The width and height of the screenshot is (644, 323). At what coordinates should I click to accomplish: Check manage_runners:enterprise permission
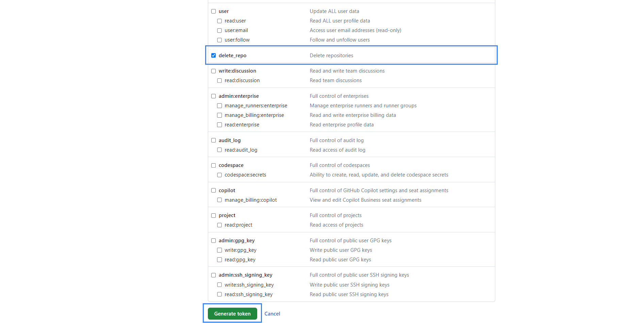(x=219, y=106)
